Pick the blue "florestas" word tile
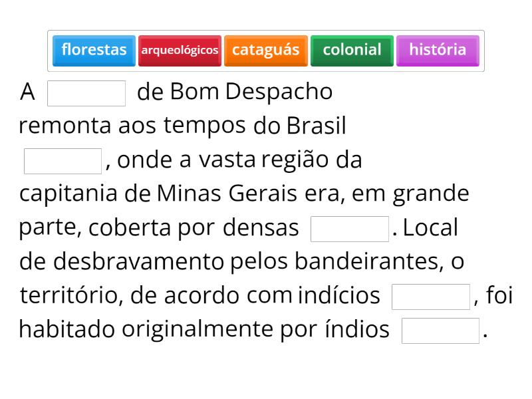This screenshot has width=532, height=399. 94,51
